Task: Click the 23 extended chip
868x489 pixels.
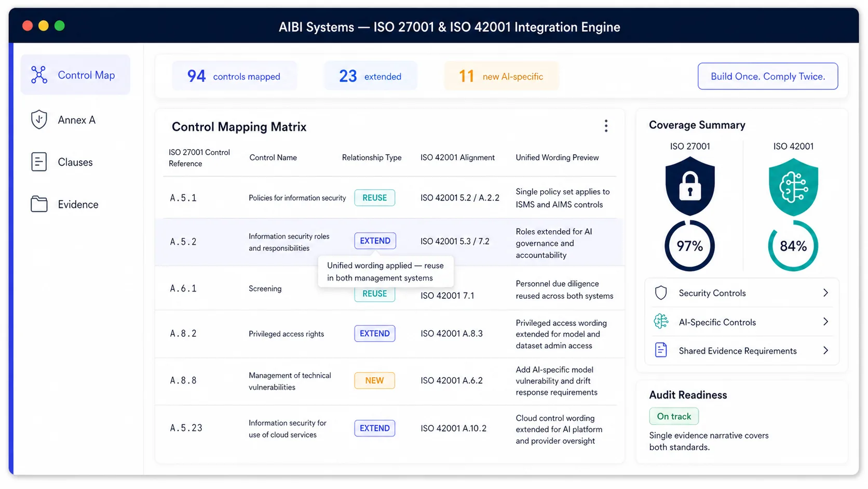Action: tap(371, 76)
